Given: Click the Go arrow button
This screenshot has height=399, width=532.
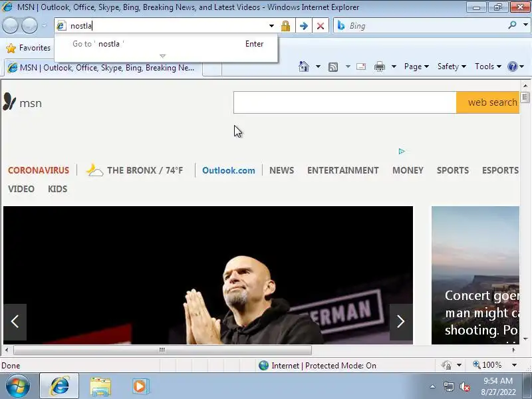Looking at the screenshot, I should [304, 26].
